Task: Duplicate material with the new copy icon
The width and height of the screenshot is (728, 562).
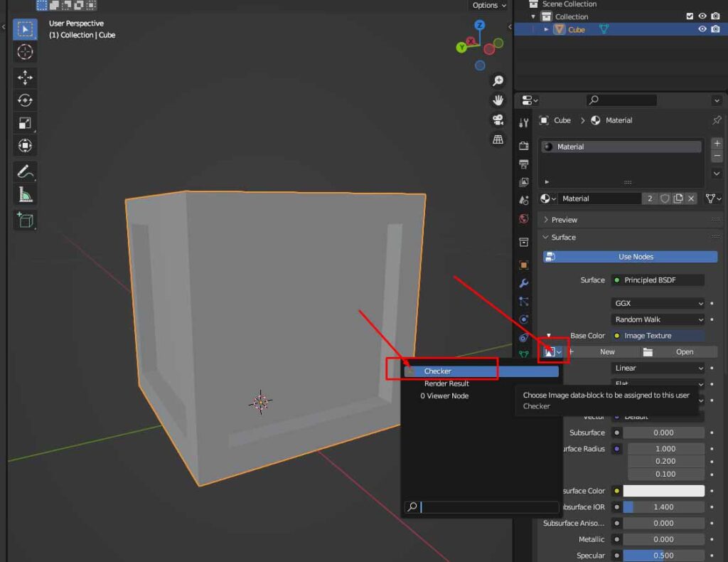Action: 678,198
